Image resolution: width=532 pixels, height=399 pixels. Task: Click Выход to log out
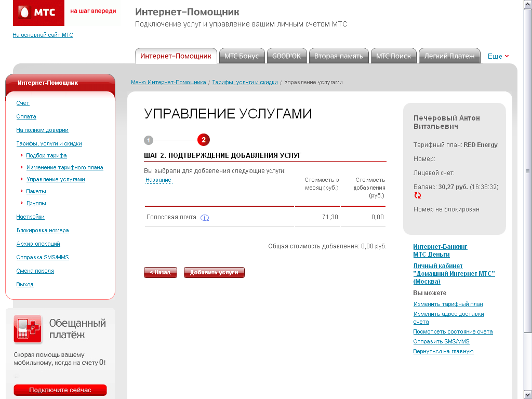(x=24, y=284)
